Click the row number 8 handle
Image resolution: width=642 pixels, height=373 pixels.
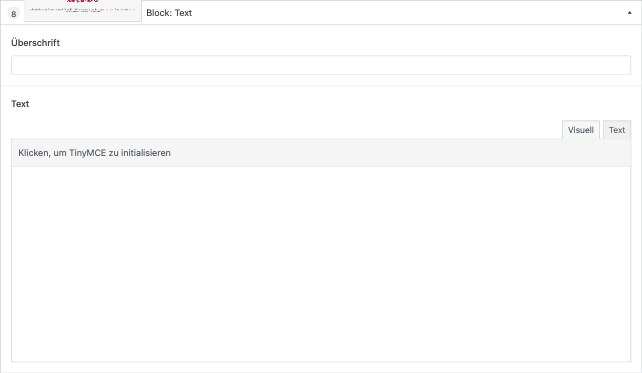(14, 14)
